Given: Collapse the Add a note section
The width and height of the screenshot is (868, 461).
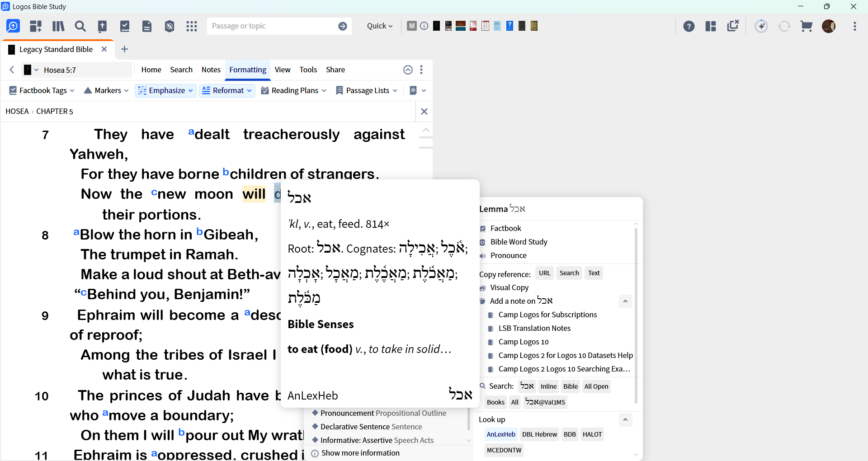Looking at the screenshot, I should pyautogui.click(x=625, y=301).
